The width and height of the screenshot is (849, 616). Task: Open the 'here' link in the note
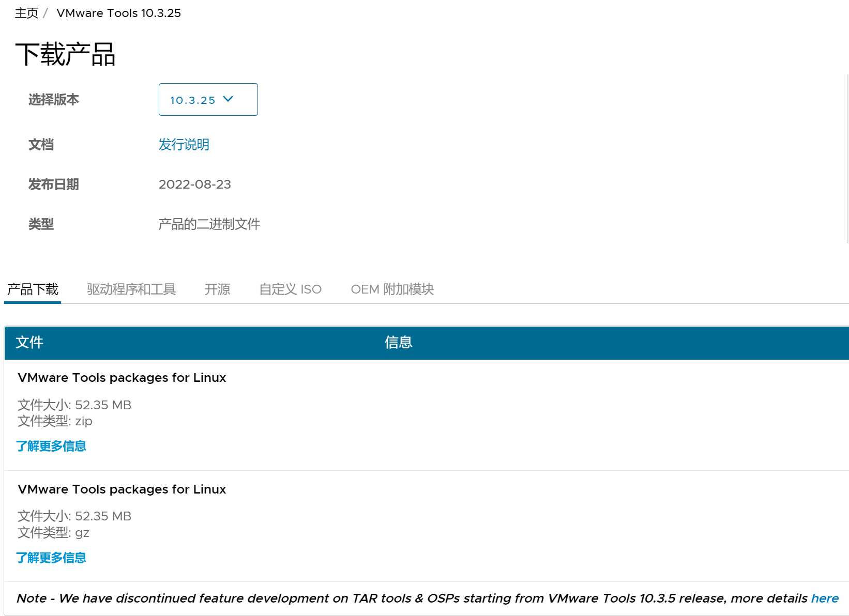click(x=825, y=598)
